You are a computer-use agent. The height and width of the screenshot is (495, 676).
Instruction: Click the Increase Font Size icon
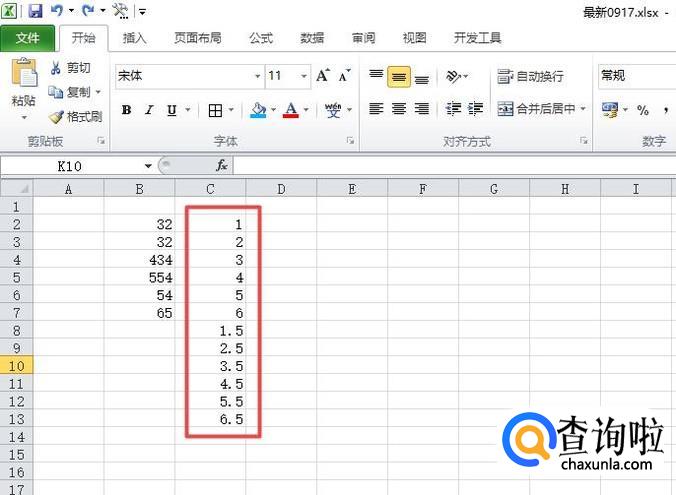tap(323, 76)
